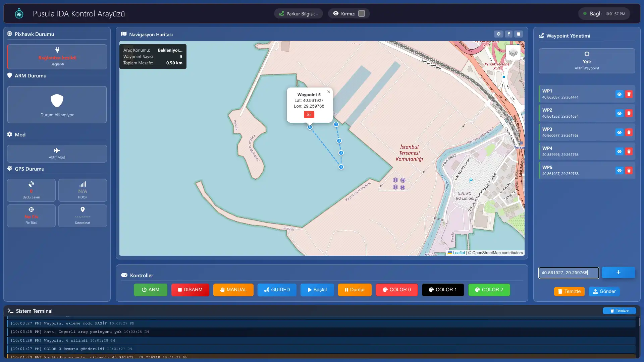644x362 pixels.
Task: Click the crosshair center-map icon
Action: (498, 34)
